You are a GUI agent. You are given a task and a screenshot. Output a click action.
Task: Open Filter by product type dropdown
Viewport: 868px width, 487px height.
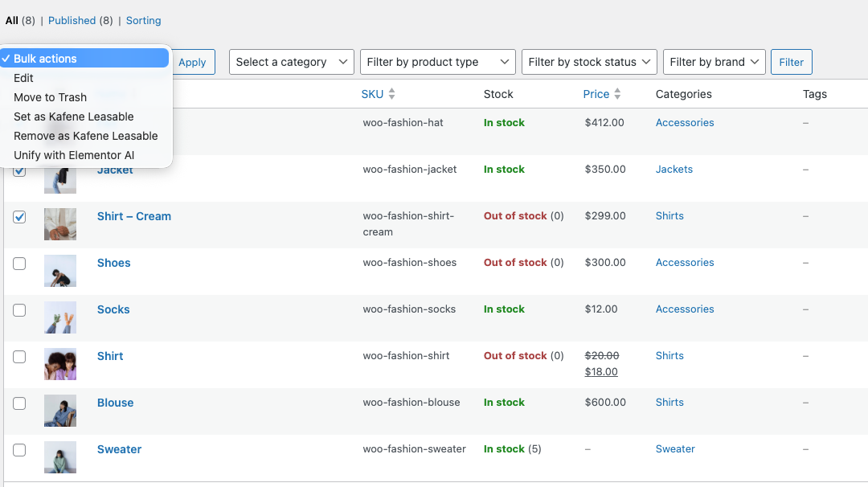click(x=438, y=62)
